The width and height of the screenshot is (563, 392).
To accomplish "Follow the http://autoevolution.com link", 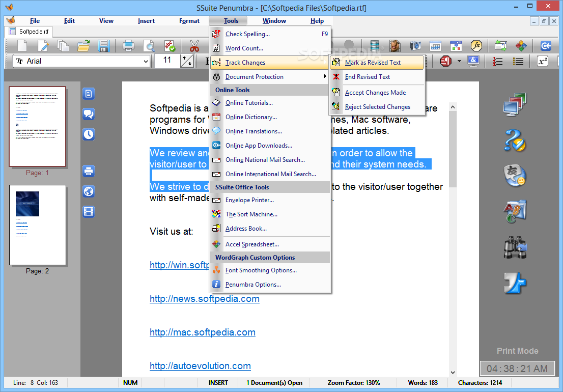I will pyautogui.click(x=200, y=366).
